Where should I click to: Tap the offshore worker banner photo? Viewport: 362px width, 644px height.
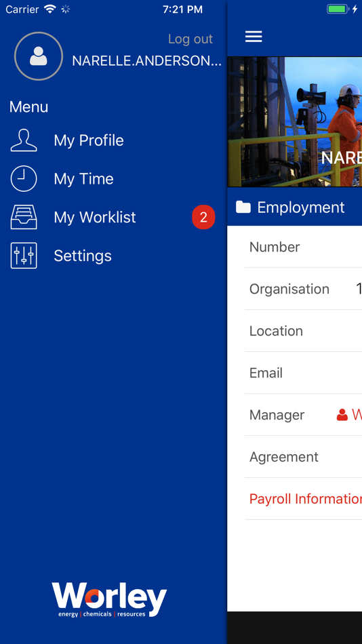point(295,122)
